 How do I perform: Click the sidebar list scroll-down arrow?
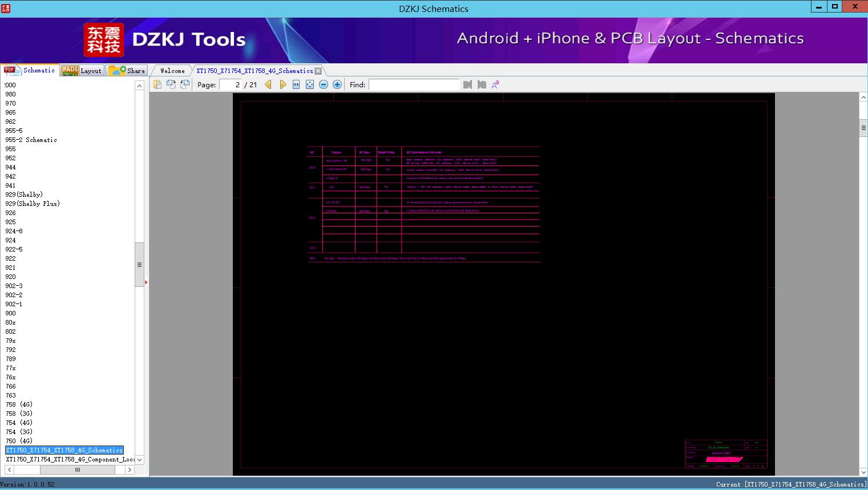coord(139,460)
